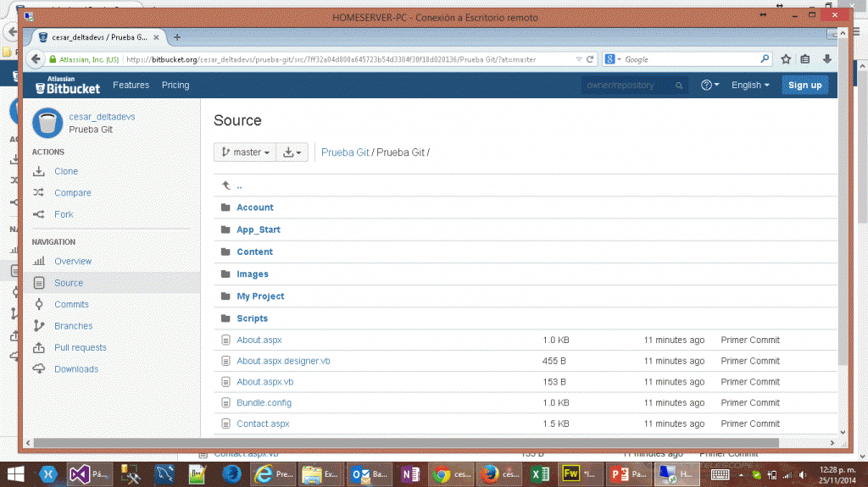Click the horizontal scrollbar of the remote window

pyautogui.click(x=406, y=443)
